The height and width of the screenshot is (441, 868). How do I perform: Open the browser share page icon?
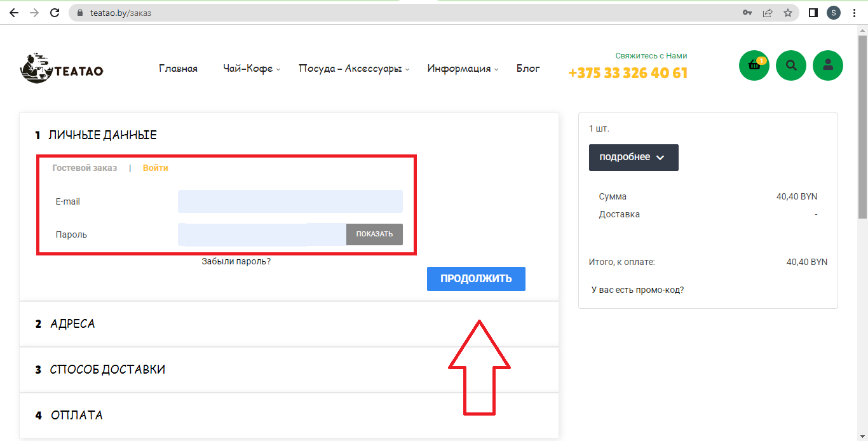coord(768,13)
